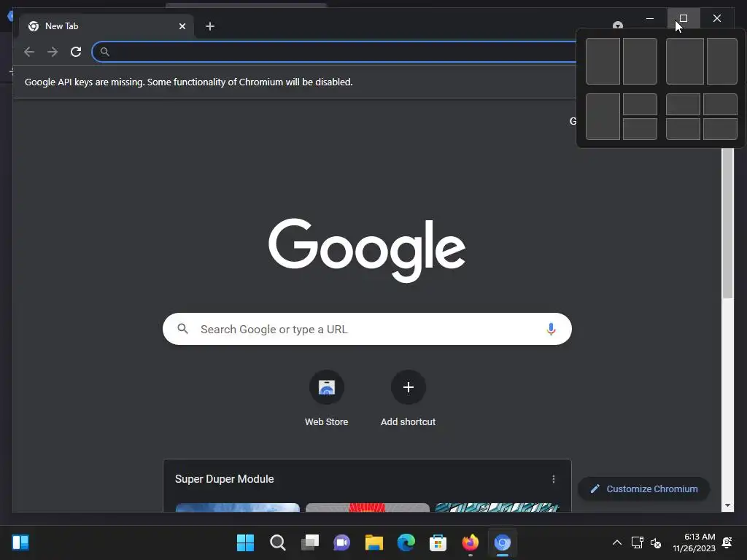Reload the current page
The height and width of the screenshot is (560, 747).
[76, 52]
